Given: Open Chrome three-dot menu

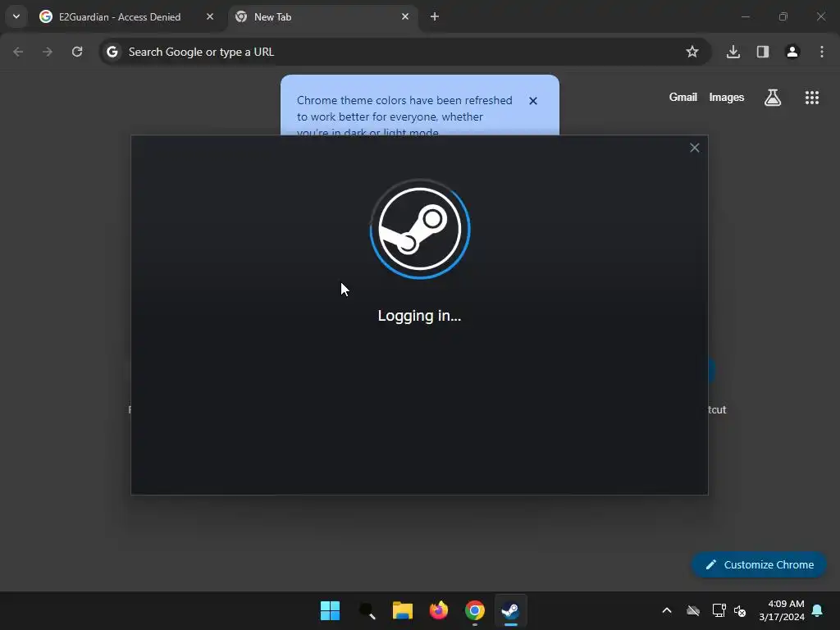Looking at the screenshot, I should click(822, 52).
